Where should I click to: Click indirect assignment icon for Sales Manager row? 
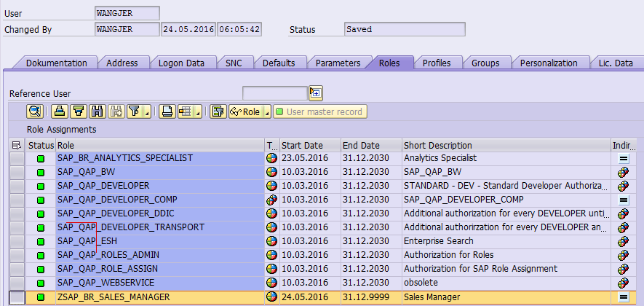pyautogui.click(x=623, y=297)
